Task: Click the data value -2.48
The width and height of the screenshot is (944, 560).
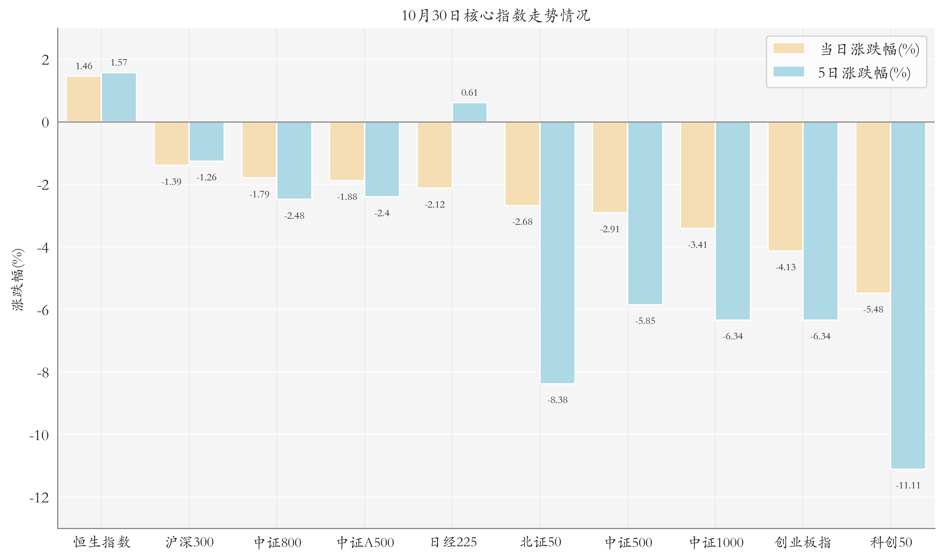Action: pos(294,216)
